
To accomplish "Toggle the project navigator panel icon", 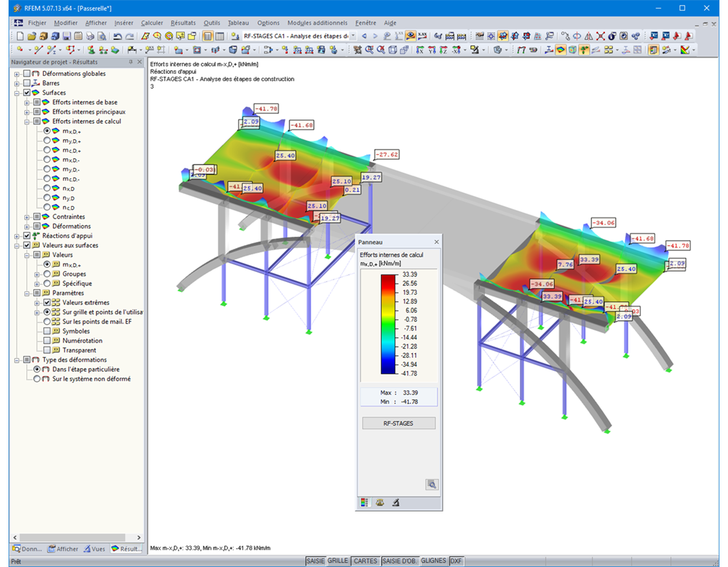I will (208, 36).
